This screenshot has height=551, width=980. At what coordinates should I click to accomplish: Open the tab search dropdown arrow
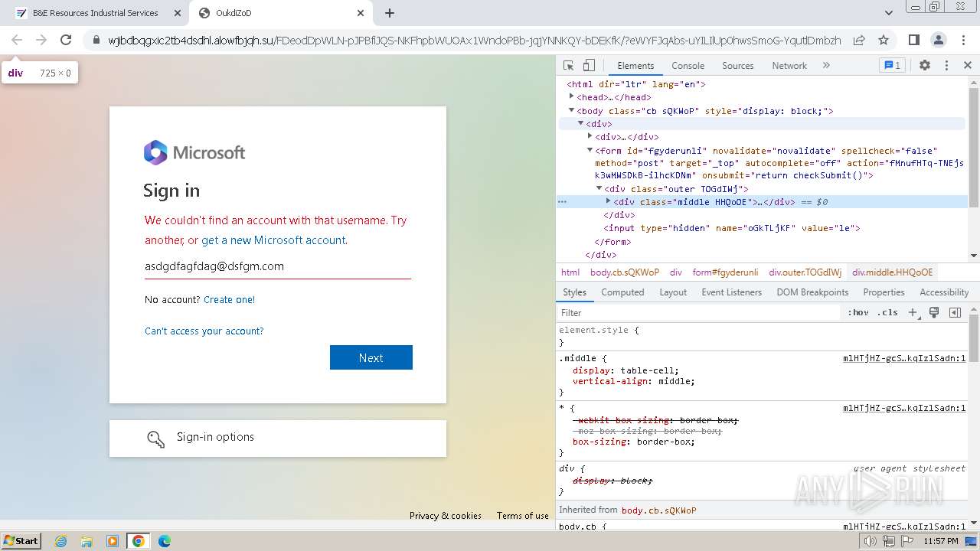(888, 13)
